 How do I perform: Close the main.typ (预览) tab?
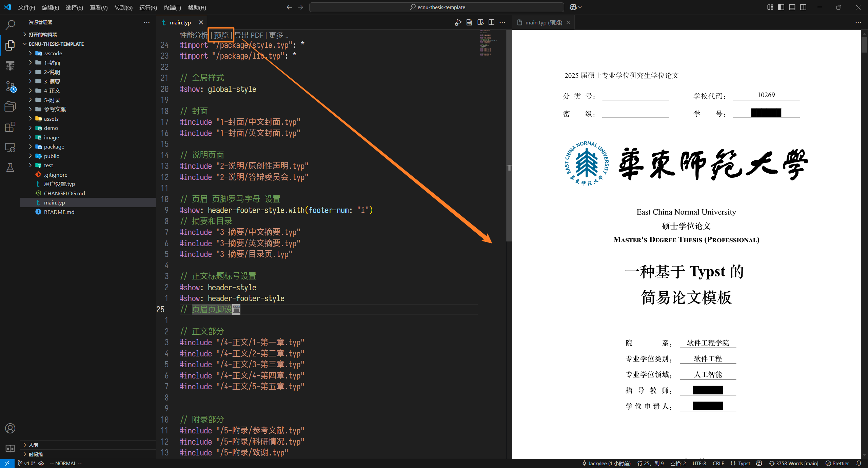(x=568, y=22)
